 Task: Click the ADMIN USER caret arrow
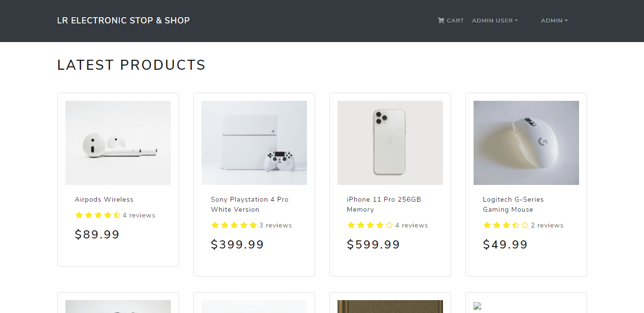coord(517,21)
